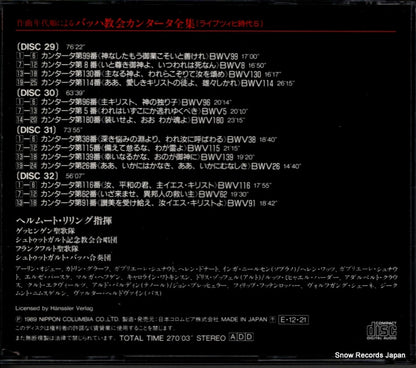Click the 17'55" timing after BWV116

(x=262, y=186)
